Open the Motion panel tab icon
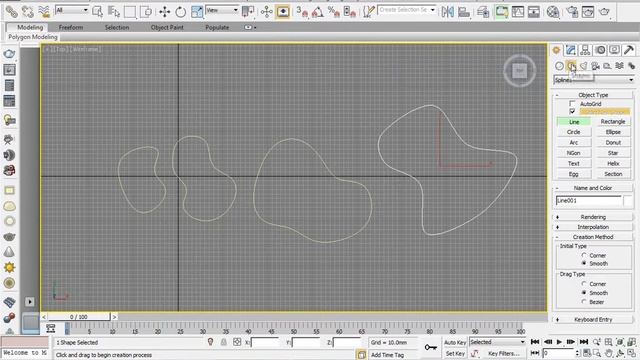Image resolution: width=640 pixels, height=360 pixels. pos(600,50)
